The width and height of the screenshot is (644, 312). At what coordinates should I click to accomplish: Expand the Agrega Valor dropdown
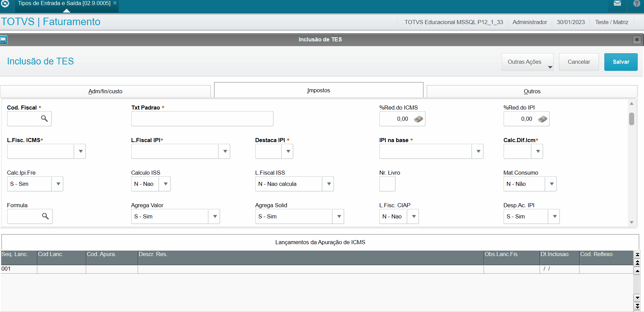215,216
